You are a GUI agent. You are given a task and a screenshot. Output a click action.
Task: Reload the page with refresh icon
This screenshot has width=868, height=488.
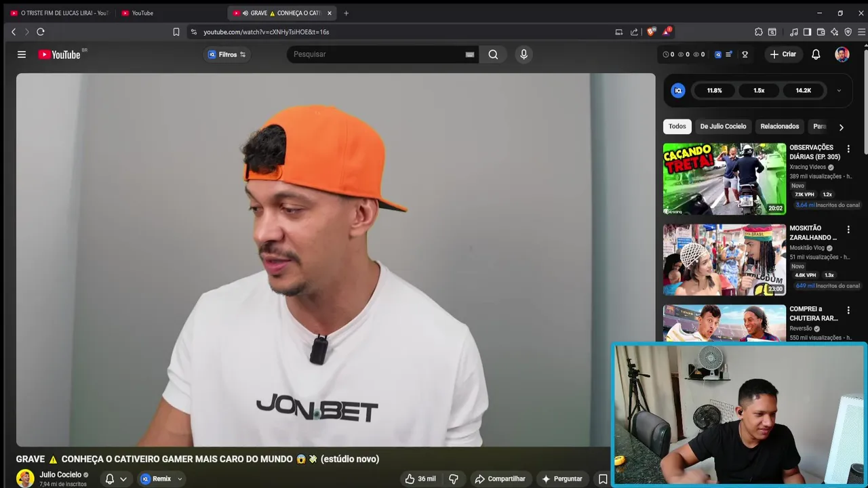tap(41, 32)
